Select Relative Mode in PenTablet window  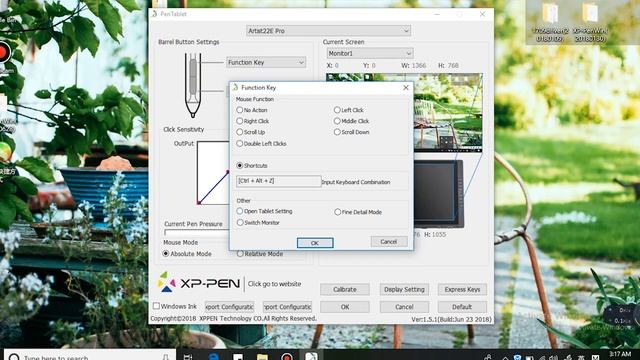(x=240, y=253)
